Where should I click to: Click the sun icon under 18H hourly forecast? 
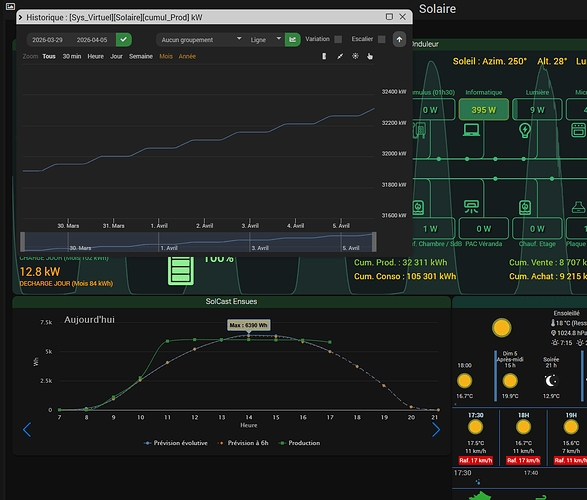tap(523, 427)
